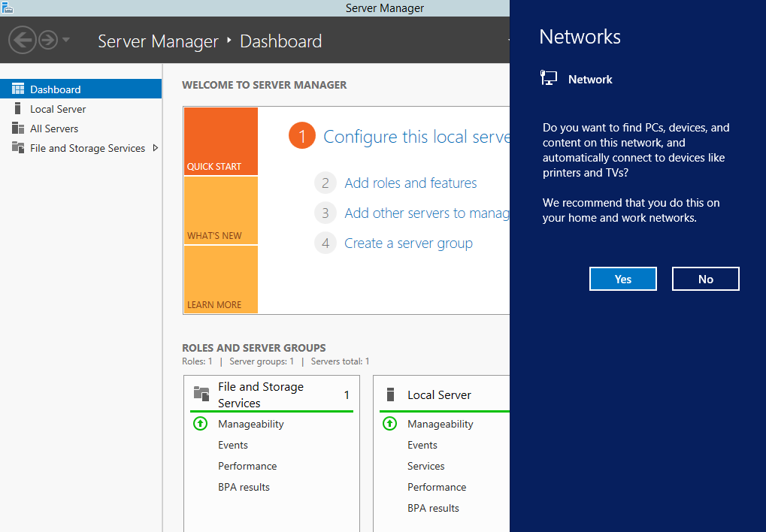The width and height of the screenshot is (766, 532).
Task: Expand File and Storage Services arrow
Action: coord(156,147)
